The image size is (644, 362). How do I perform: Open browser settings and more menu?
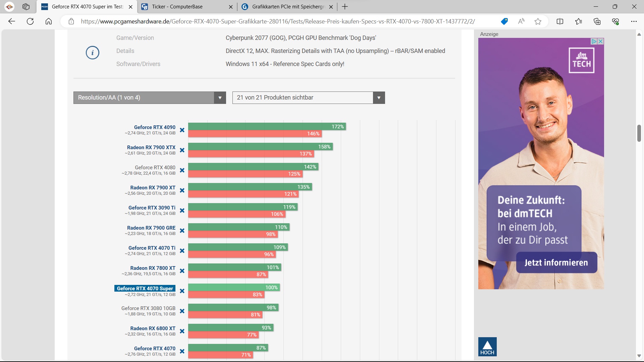point(634,21)
